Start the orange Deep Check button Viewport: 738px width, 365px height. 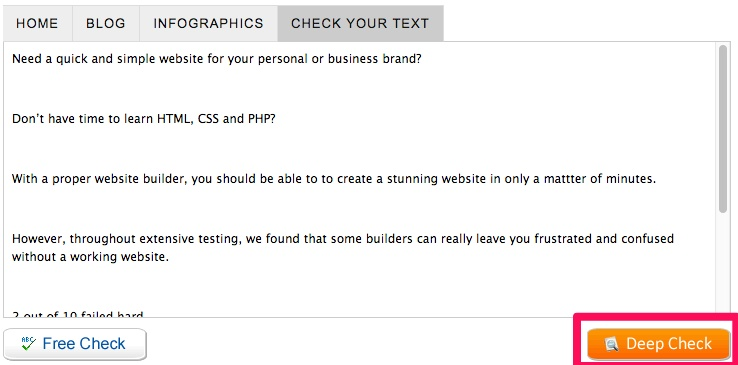(x=658, y=344)
